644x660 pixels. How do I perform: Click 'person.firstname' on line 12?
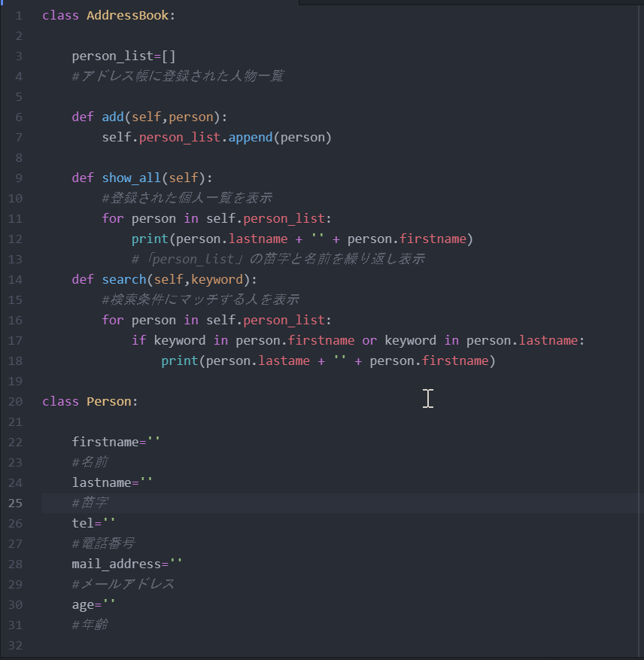pyautogui.click(x=407, y=239)
